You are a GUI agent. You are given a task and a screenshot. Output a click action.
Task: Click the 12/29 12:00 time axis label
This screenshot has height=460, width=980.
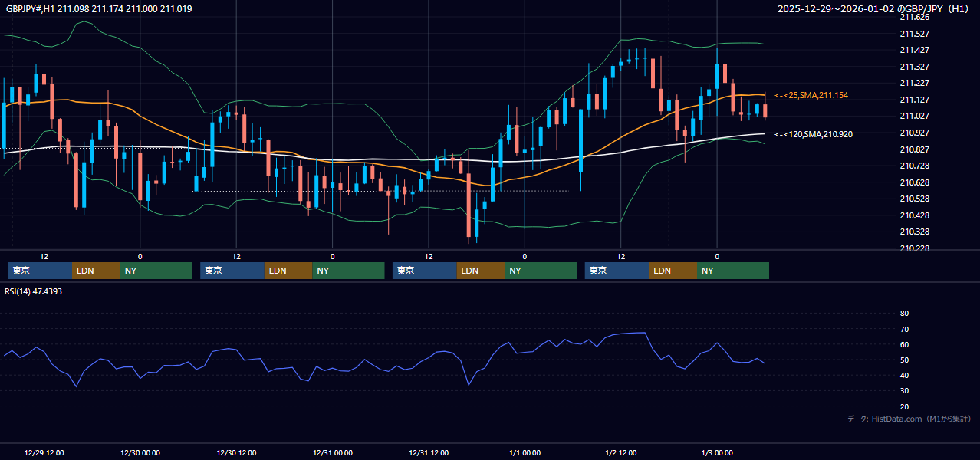[44, 452]
